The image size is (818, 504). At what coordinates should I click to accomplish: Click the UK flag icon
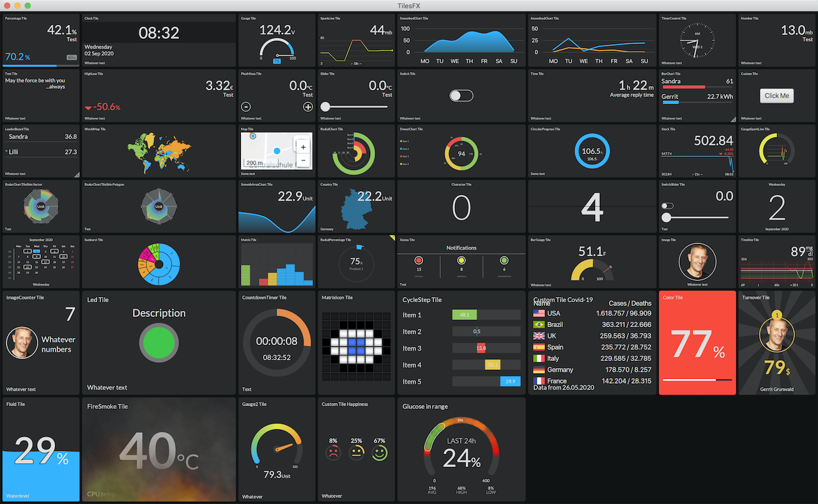click(x=539, y=336)
